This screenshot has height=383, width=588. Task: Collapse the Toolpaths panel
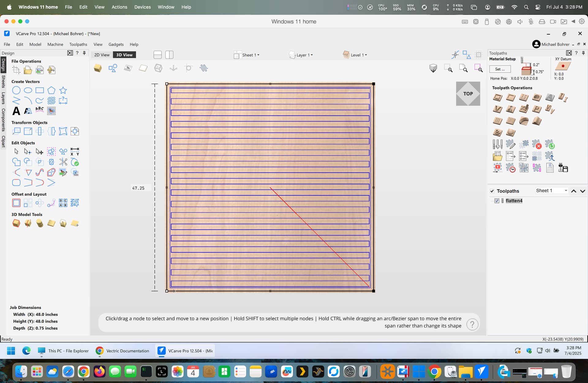569,53
